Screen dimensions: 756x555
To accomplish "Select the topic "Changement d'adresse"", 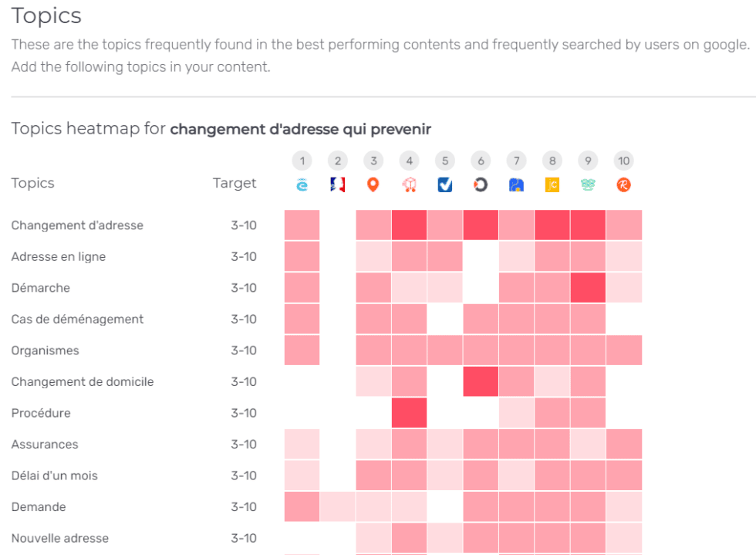I will tap(77, 225).
